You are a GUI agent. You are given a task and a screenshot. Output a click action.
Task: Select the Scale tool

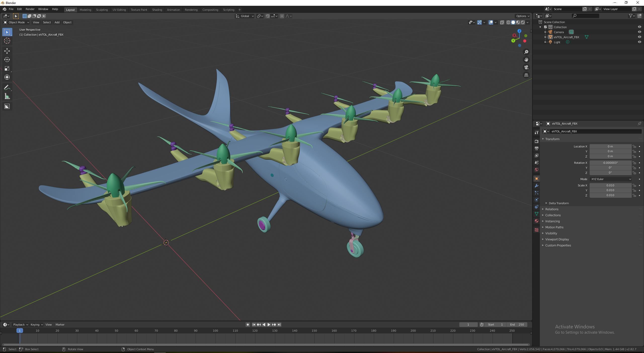pos(7,69)
